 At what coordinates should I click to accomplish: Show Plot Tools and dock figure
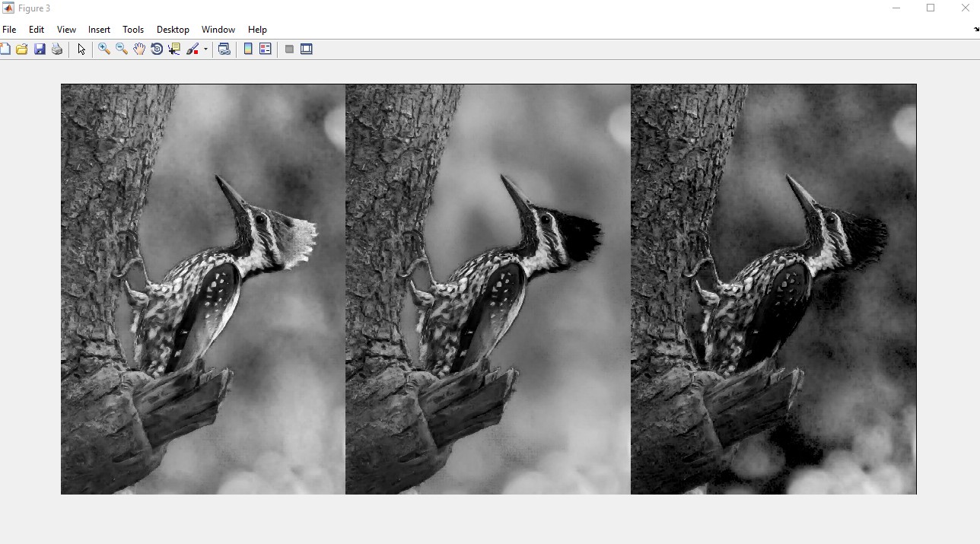coord(307,49)
